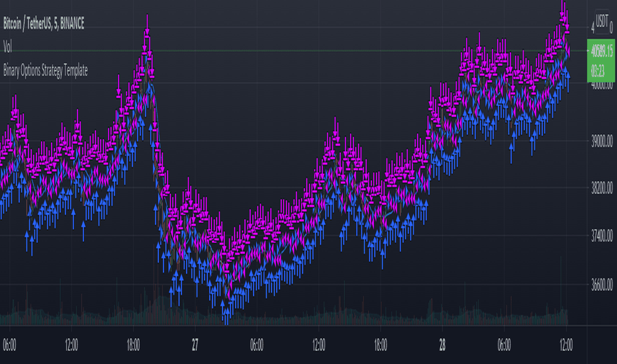Click the 38200.00 price axis label

pos(602,188)
